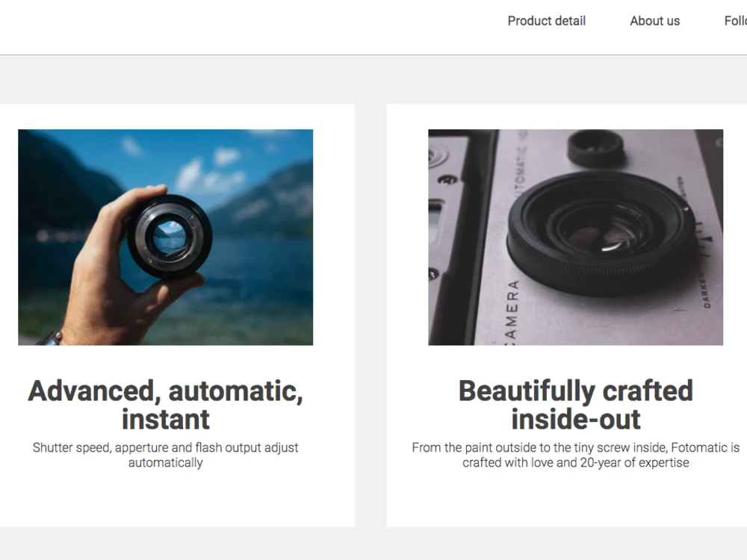Click the hand holding lens photo

[165, 237]
